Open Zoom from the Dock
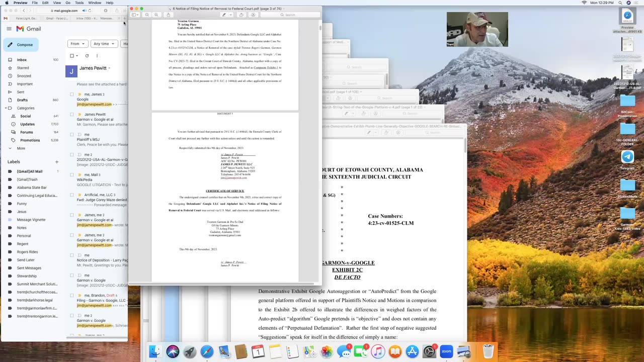This screenshot has height=362, width=644. coord(446,351)
